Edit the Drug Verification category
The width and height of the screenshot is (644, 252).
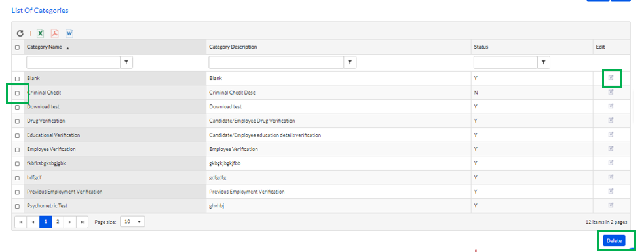(x=611, y=121)
